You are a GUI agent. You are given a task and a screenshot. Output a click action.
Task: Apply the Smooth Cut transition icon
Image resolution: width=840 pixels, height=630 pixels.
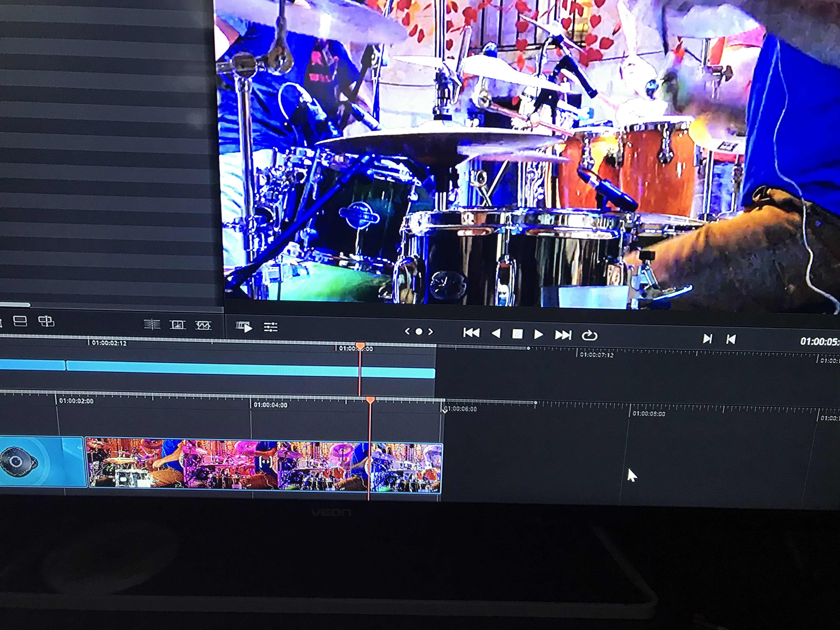[x=203, y=325]
